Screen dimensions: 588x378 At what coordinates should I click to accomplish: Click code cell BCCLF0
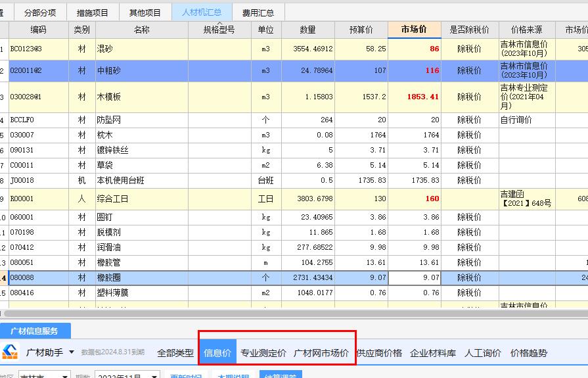[39, 120]
